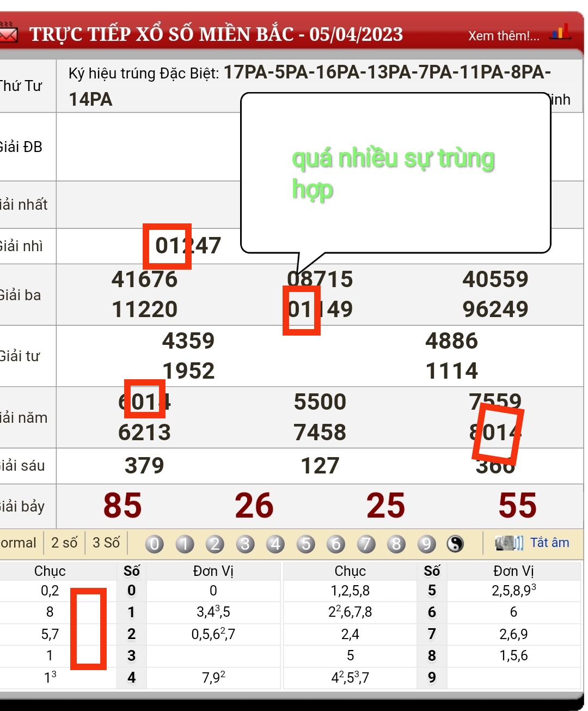Click giải bảy number 55
Viewport: 588px width, 711px height.
tap(517, 506)
